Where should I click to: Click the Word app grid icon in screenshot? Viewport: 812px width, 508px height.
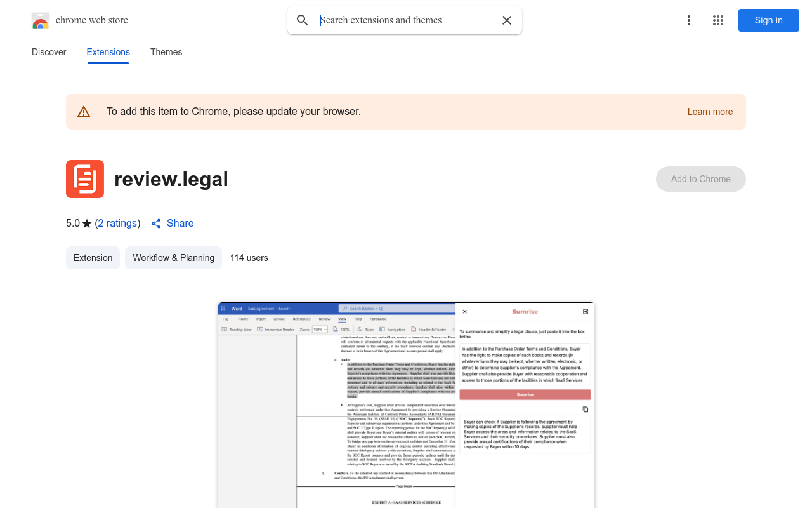[223, 309]
